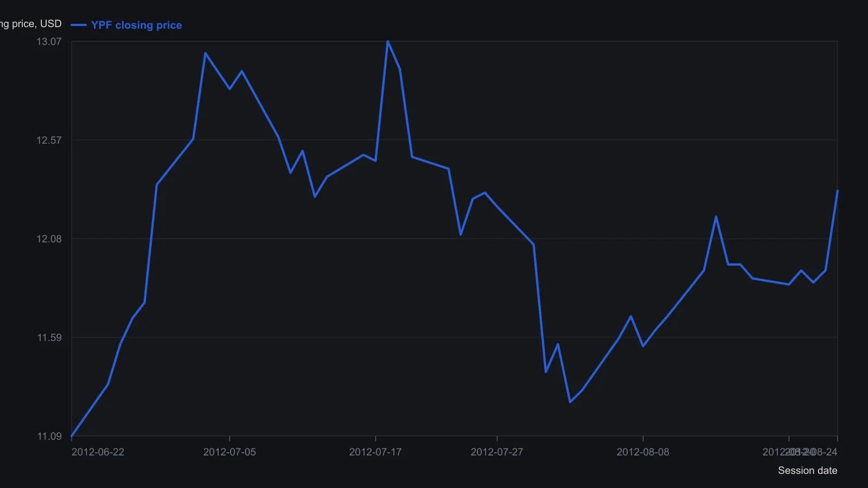Select the 12.08 y-axis label
Viewport: 868px width, 488px height.
point(49,239)
